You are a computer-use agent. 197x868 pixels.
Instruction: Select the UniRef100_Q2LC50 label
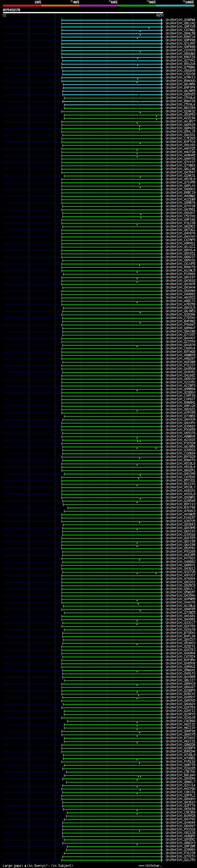(x=180, y=860)
